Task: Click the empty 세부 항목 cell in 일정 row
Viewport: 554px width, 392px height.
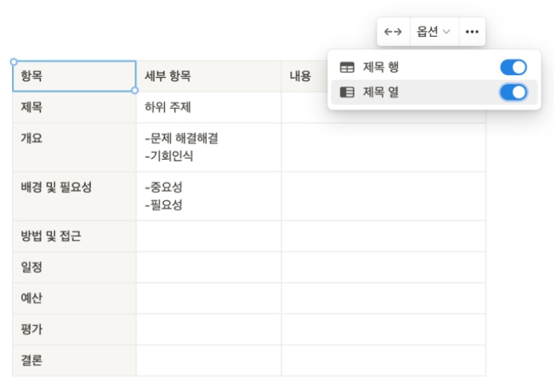Action: coord(208,267)
